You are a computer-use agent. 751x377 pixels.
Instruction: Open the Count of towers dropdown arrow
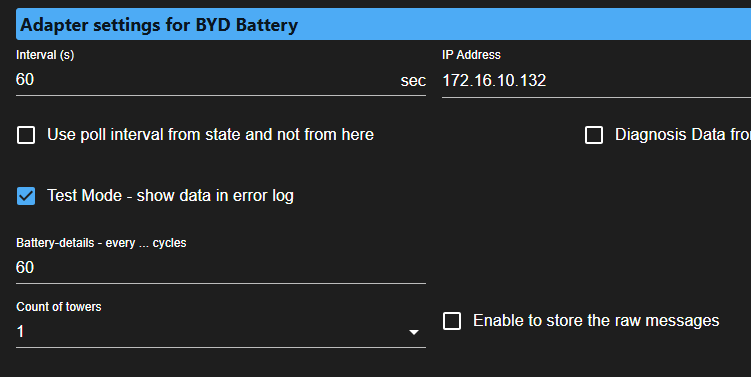pos(414,332)
